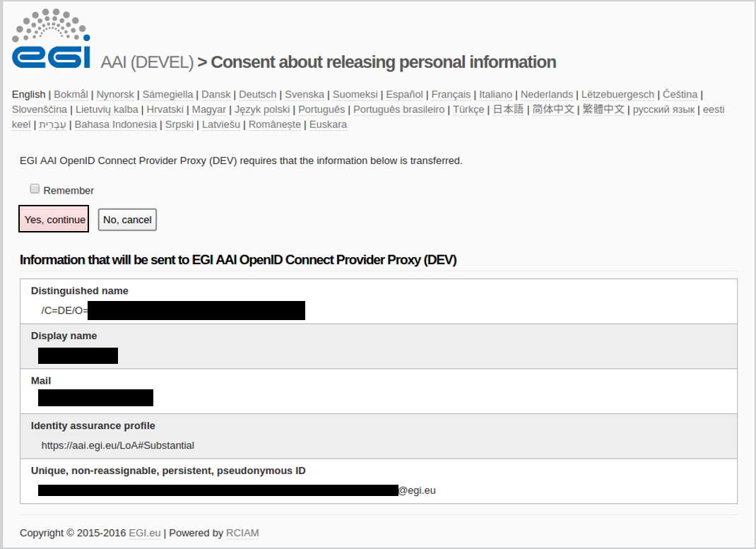The image size is (756, 549).
Task: Choose Bahasa Indonesia language link
Action: click(116, 124)
